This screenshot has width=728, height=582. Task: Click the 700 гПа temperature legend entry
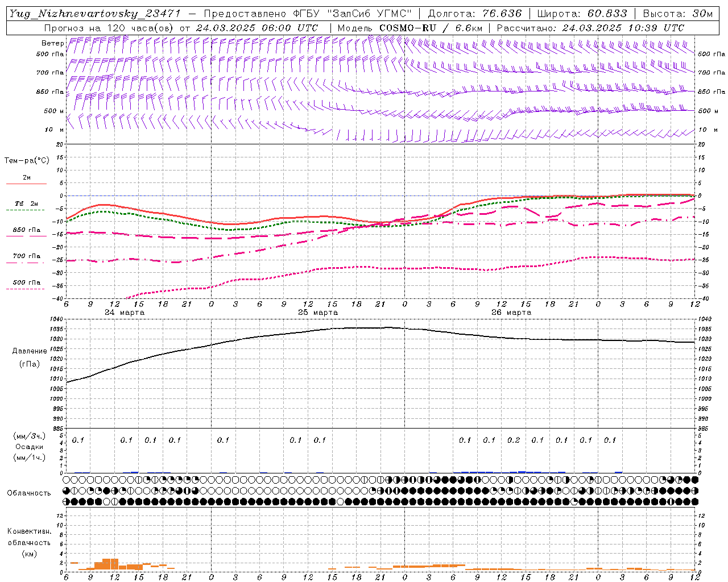27,256
